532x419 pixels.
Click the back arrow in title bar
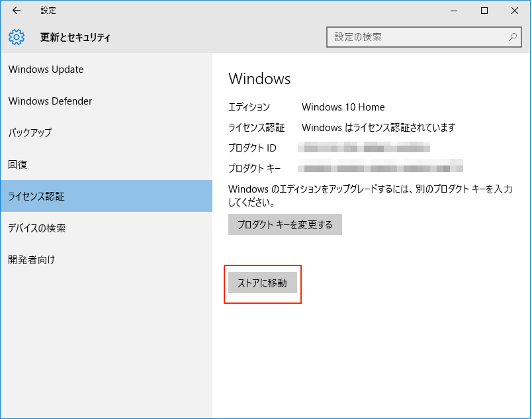coord(17,11)
